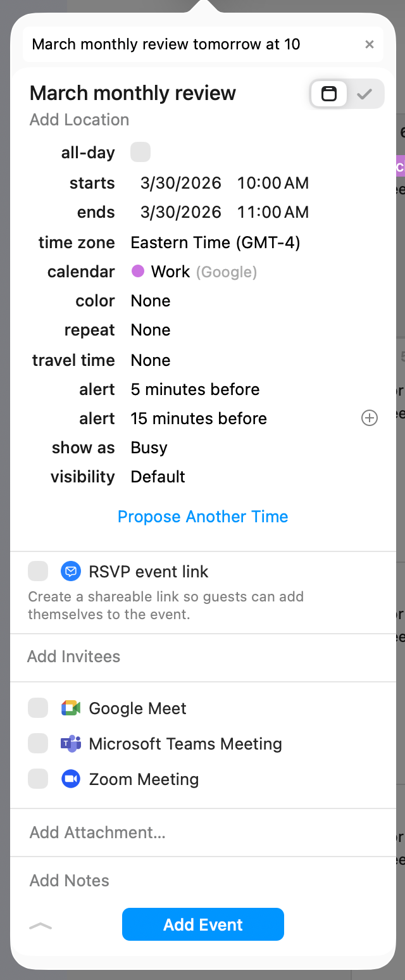405x980 pixels.
Task: Click the Zoom Meeting icon
Action: 71,779
